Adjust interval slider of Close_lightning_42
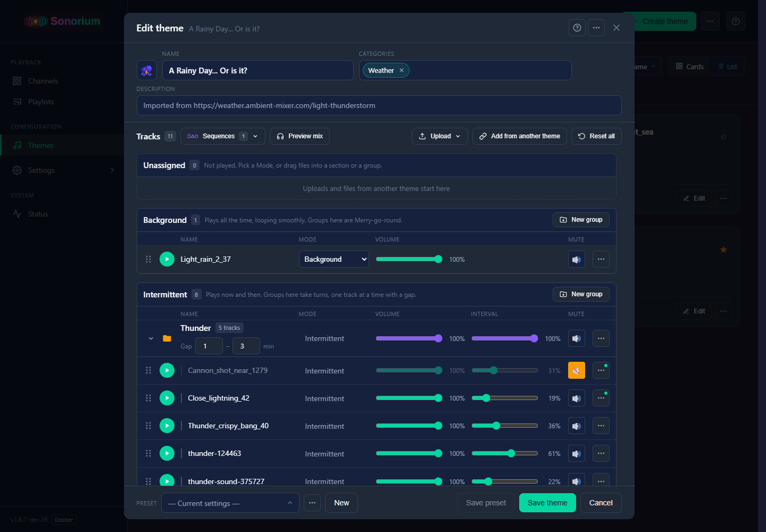This screenshot has width=766, height=532. coord(505,398)
